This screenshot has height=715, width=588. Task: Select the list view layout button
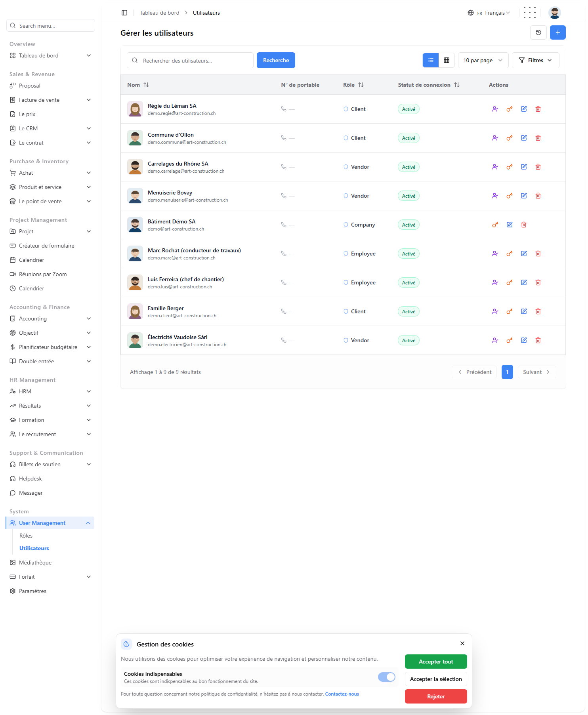pos(431,60)
